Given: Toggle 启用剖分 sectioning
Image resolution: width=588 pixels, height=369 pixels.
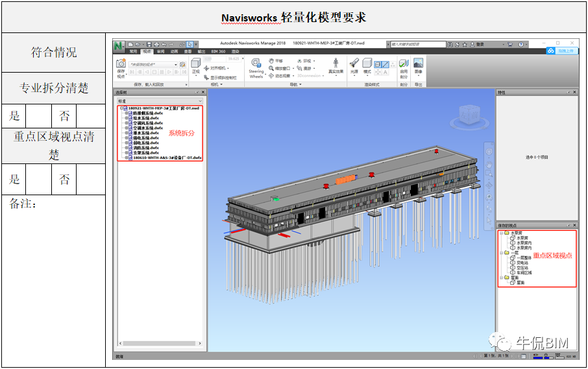Looking at the screenshot, I should click(404, 68).
